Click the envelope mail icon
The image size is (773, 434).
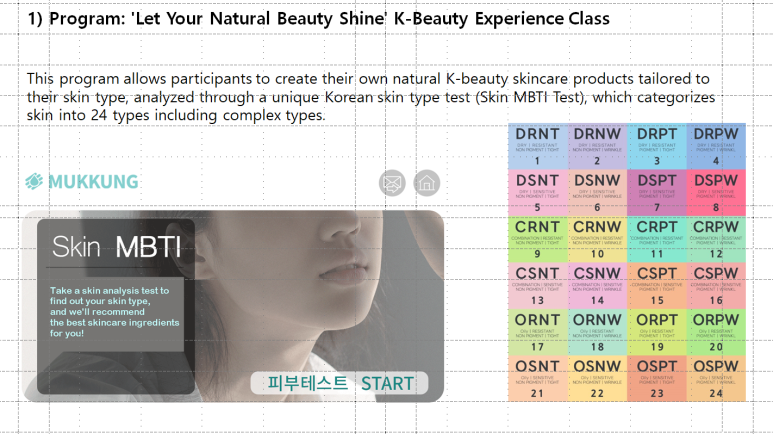[393, 183]
